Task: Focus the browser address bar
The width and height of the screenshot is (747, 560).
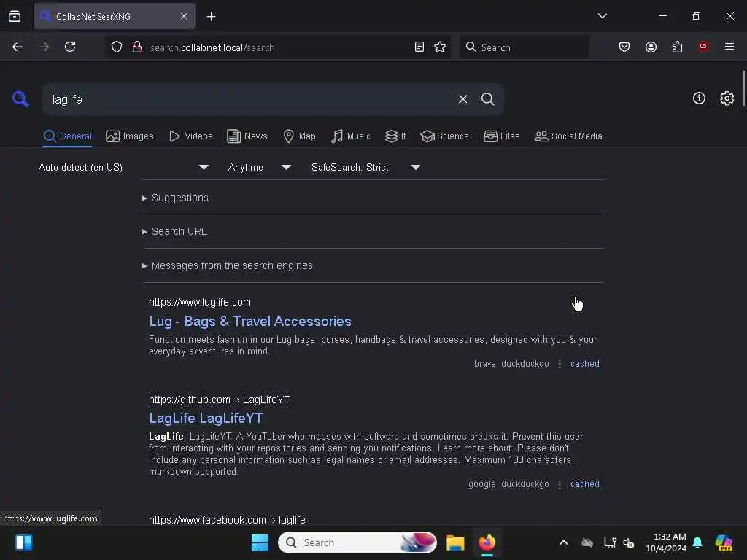Action: 279,47
